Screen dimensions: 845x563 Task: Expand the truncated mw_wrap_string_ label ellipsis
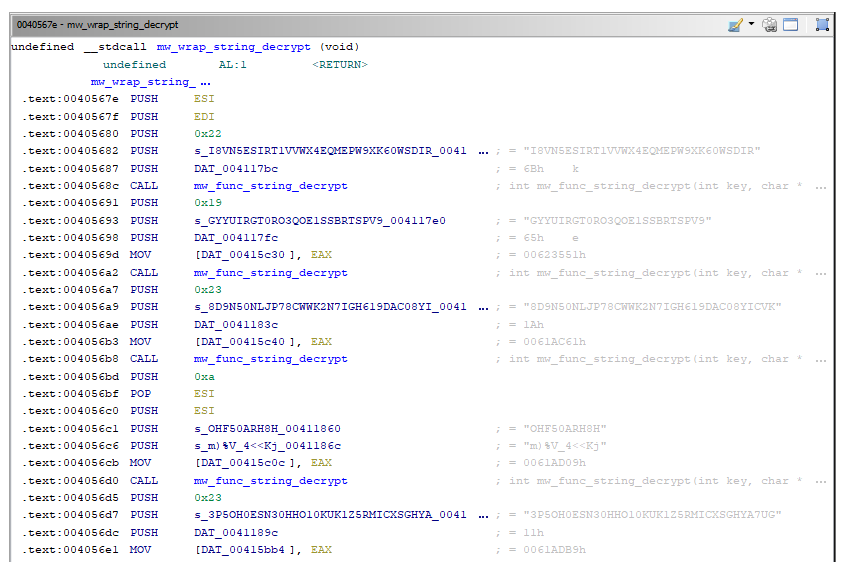tap(205, 82)
